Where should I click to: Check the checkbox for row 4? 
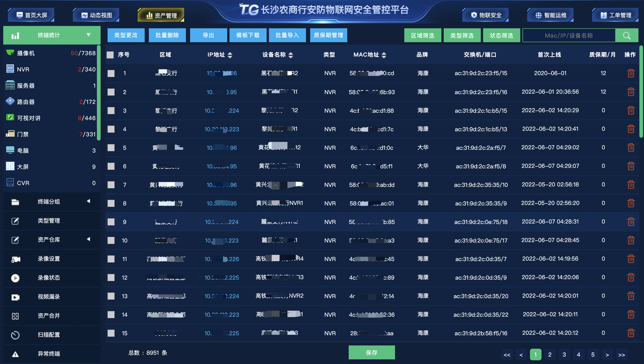[111, 129]
